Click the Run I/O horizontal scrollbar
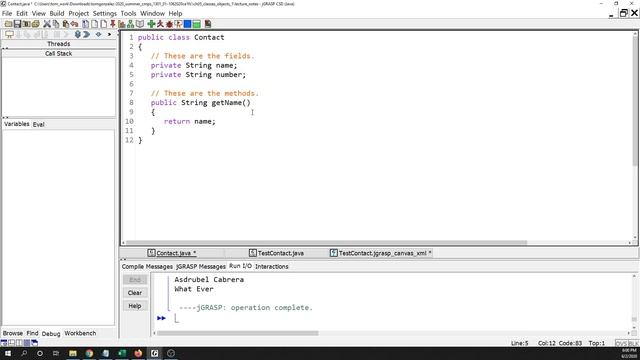640x360 pixels. point(238,333)
